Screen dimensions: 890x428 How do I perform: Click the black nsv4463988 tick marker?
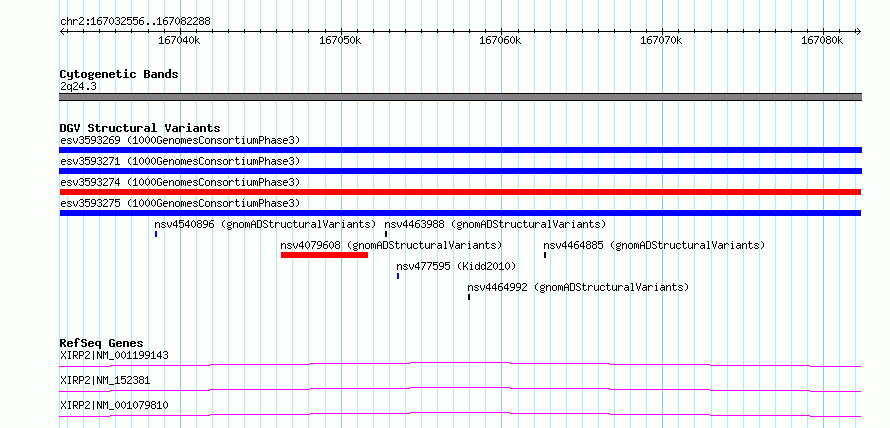coord(386,234)
